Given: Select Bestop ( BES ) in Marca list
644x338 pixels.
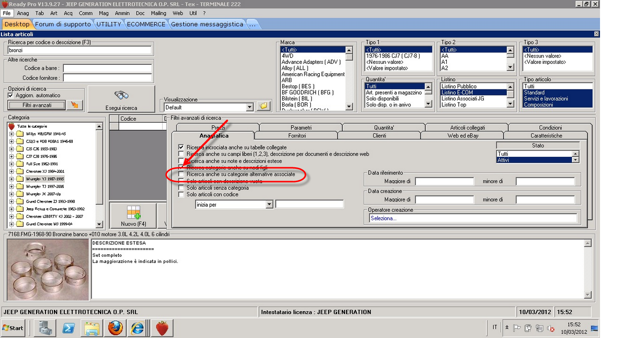Looking at the screenshot, I should [x=312, y=87].
